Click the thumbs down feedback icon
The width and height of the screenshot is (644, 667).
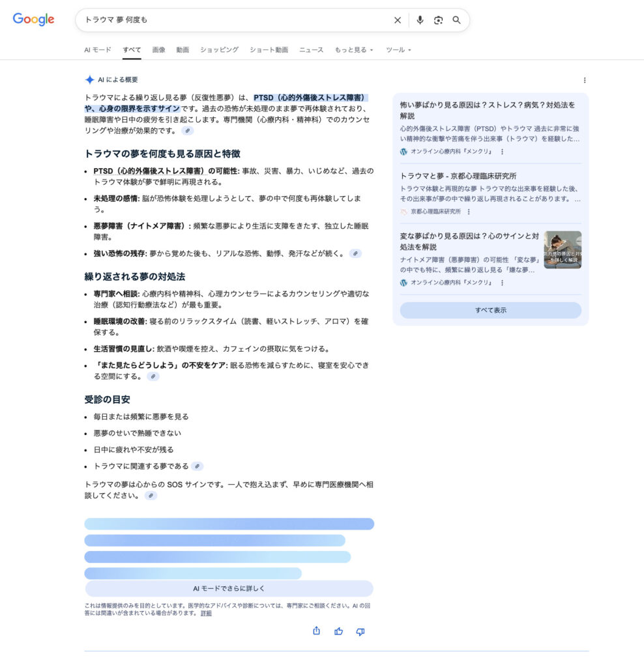click(x=360, y=631)
